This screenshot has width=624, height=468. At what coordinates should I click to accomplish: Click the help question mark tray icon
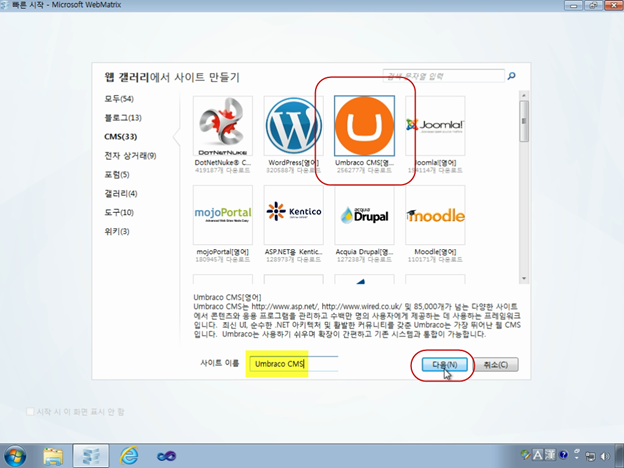(564, 454)
